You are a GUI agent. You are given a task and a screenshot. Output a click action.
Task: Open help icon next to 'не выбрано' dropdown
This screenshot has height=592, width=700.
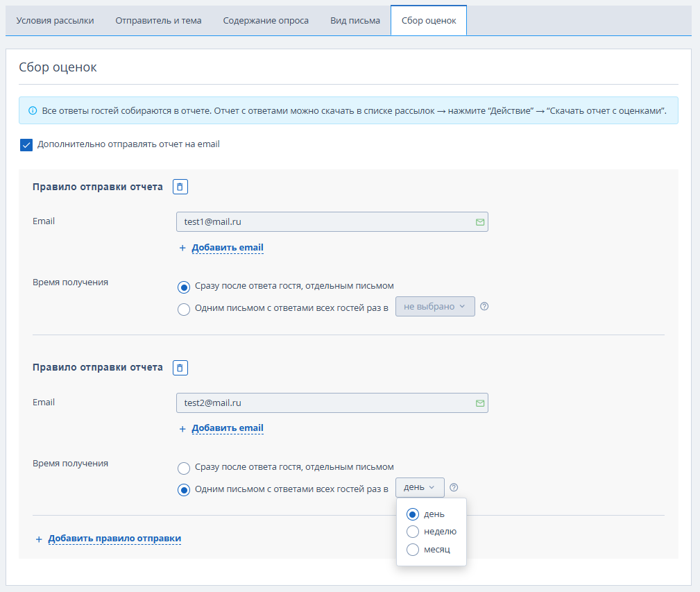coord(484,306)
